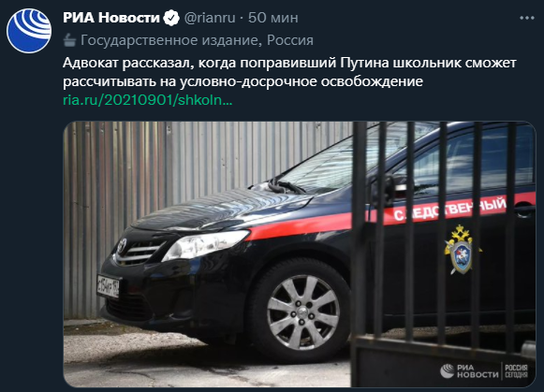Click the 'Государственное издание, Россия' label
The image size is (544, 392).
click(x=197, y=40)
